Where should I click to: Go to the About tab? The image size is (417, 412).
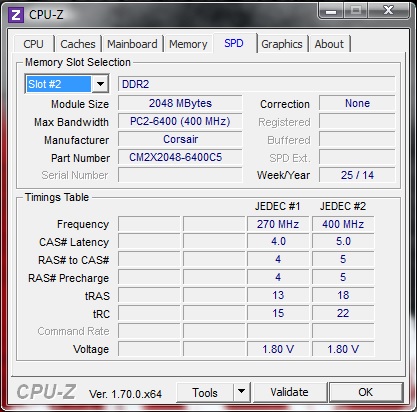pos(329,44)
